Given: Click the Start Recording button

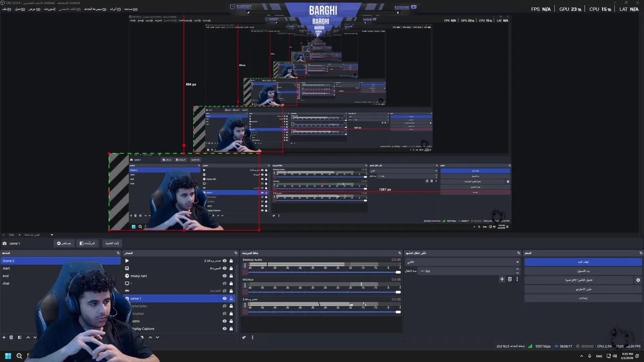Looking at the screenshot, I should pos(583,270).
